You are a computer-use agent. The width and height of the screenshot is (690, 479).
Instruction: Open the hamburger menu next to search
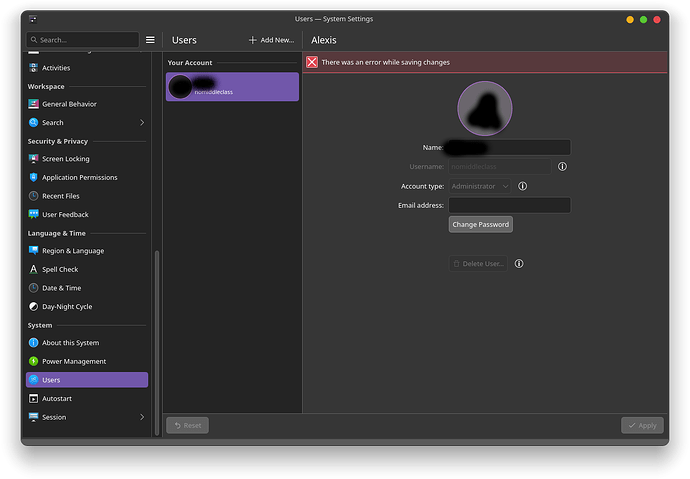click(x=150, y=40)
